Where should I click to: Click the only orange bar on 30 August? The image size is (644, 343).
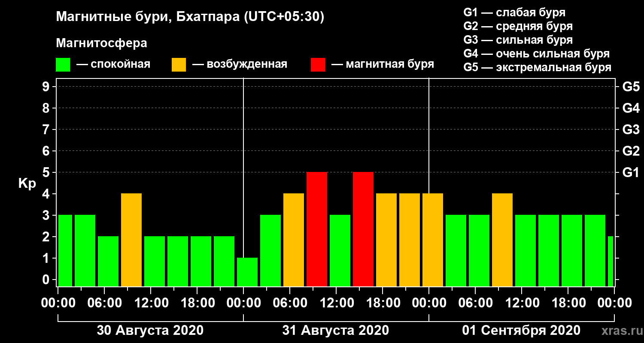(131, 240)
